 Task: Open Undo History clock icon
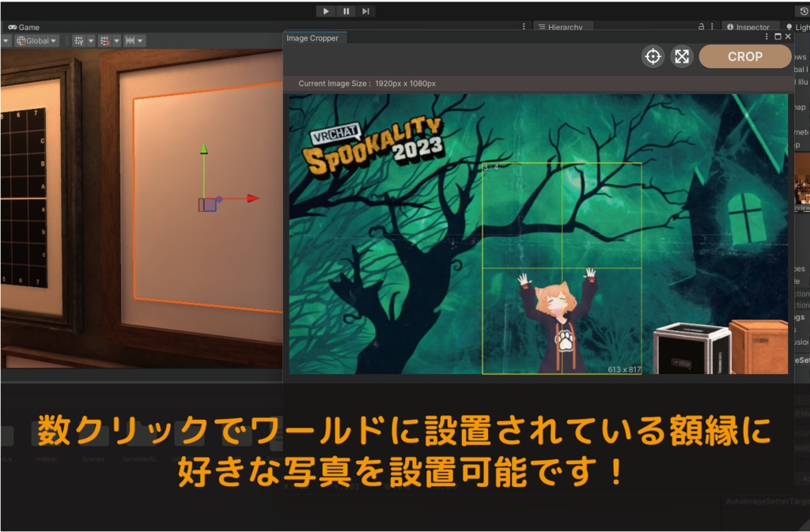(804, 11)
